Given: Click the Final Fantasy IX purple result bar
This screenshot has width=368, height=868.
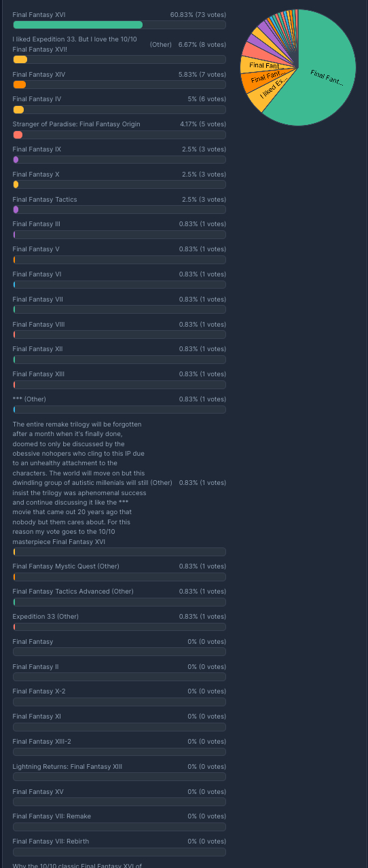Looking at the screenshot, I should pyautogui.click(x=119, y=160).
